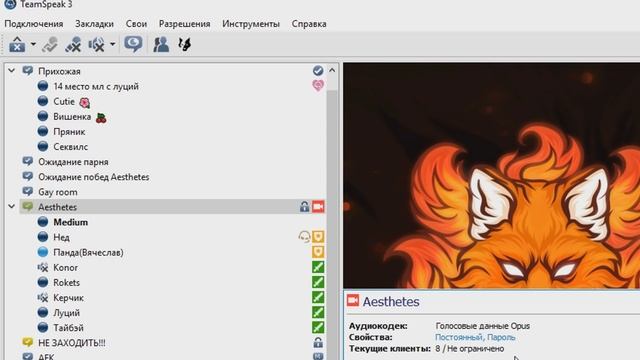Click the green sword badge on Konor row
The height and width of the screenshot is (360, 640).
(x=318, y=267)
